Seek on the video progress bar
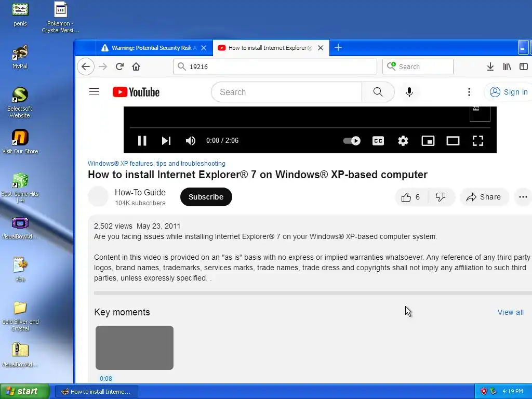 [310, 128]
